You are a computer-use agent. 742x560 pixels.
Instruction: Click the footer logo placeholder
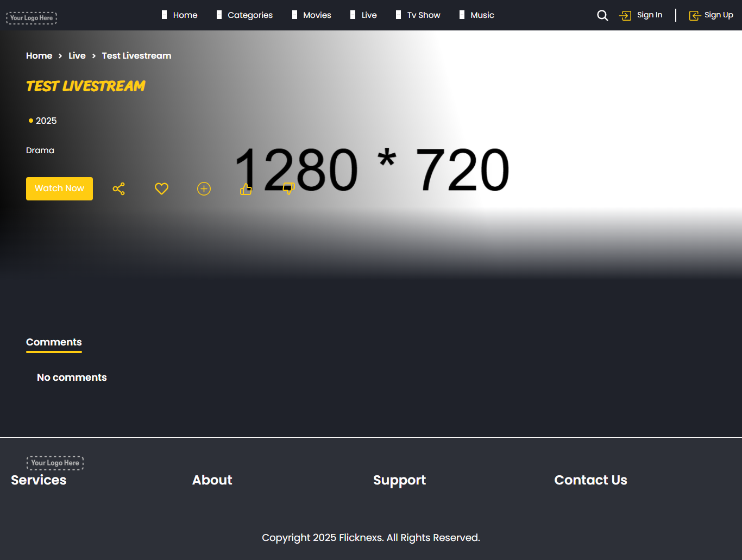(x=55, y=463)
